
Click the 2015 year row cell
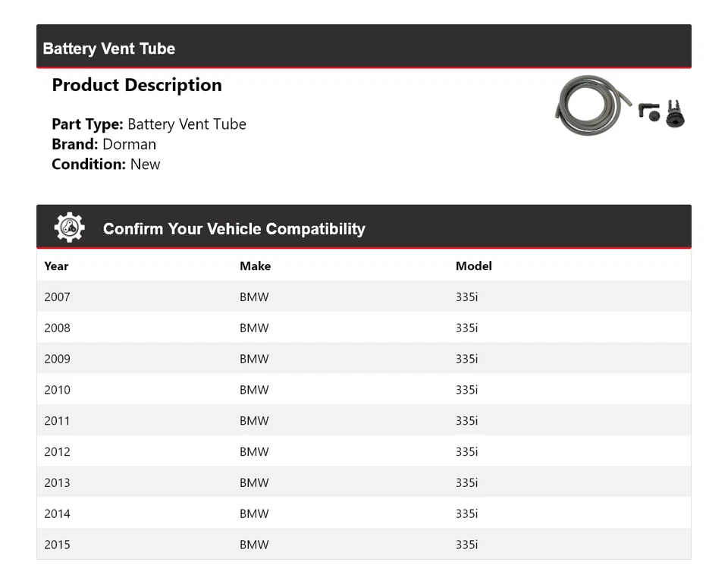coord(57,545)
